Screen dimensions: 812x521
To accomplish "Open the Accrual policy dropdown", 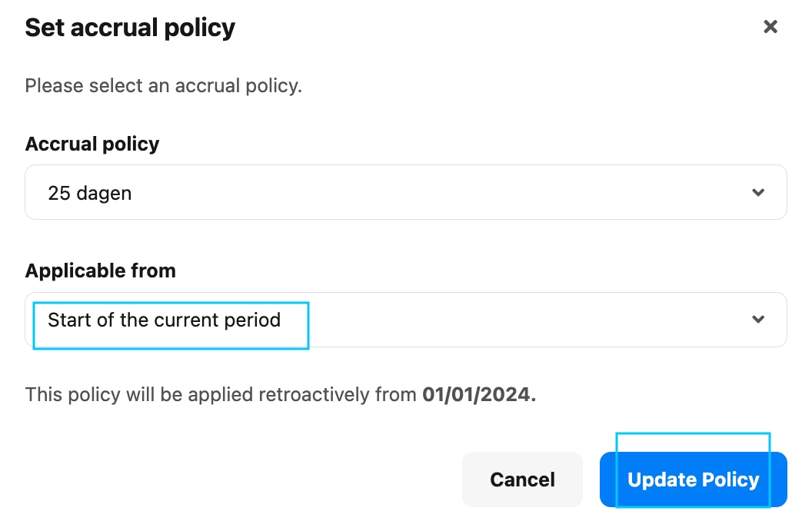I will [x=405, y=192].
